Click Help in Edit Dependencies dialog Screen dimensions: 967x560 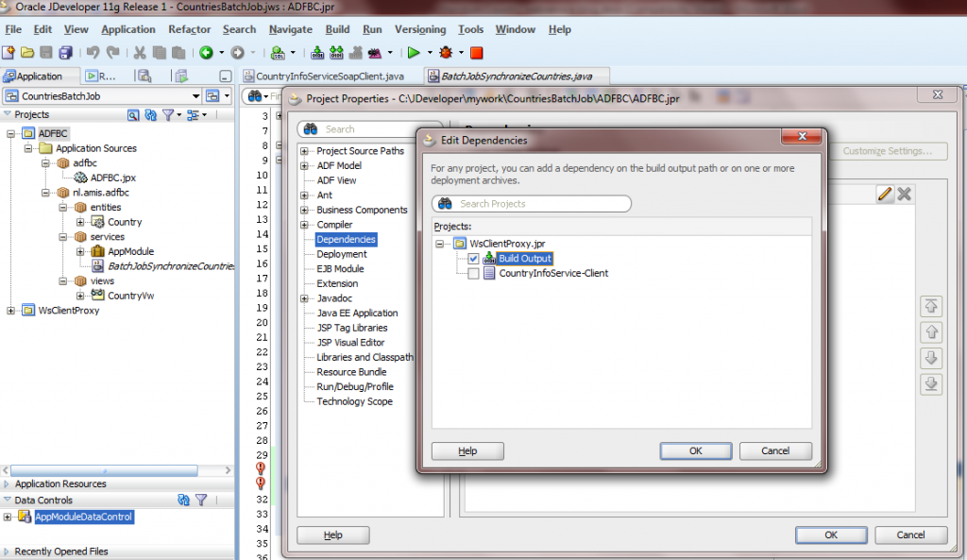467,450
